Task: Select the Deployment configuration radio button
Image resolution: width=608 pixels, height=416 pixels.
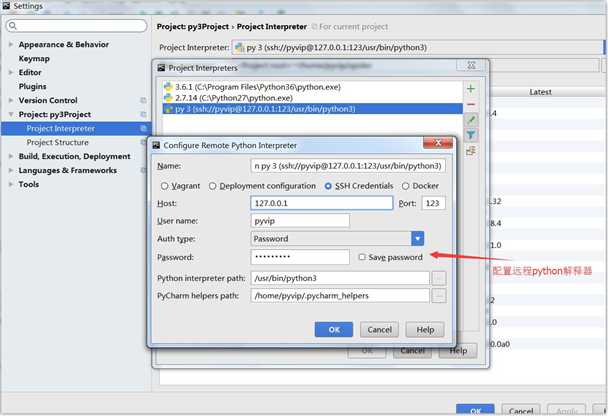Action: pyautogui.click(x=212, y=186)
